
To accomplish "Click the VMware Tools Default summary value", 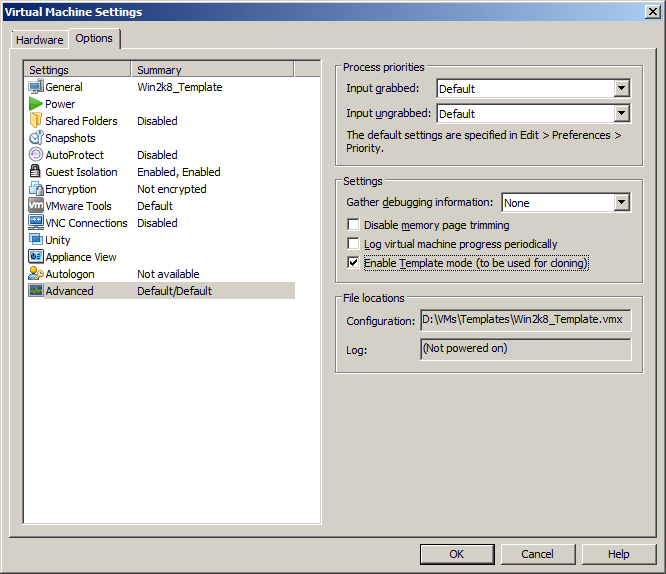I will (155, 206).
